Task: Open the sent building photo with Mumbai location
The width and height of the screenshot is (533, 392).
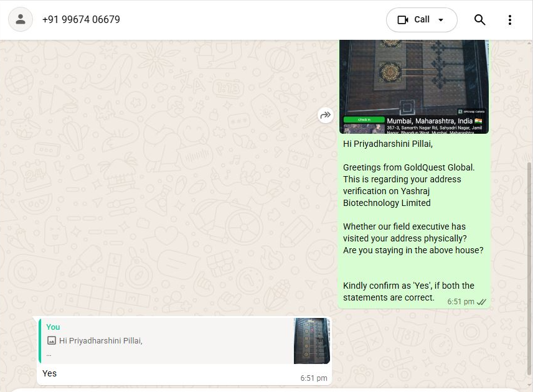Action: click(413, 86)
